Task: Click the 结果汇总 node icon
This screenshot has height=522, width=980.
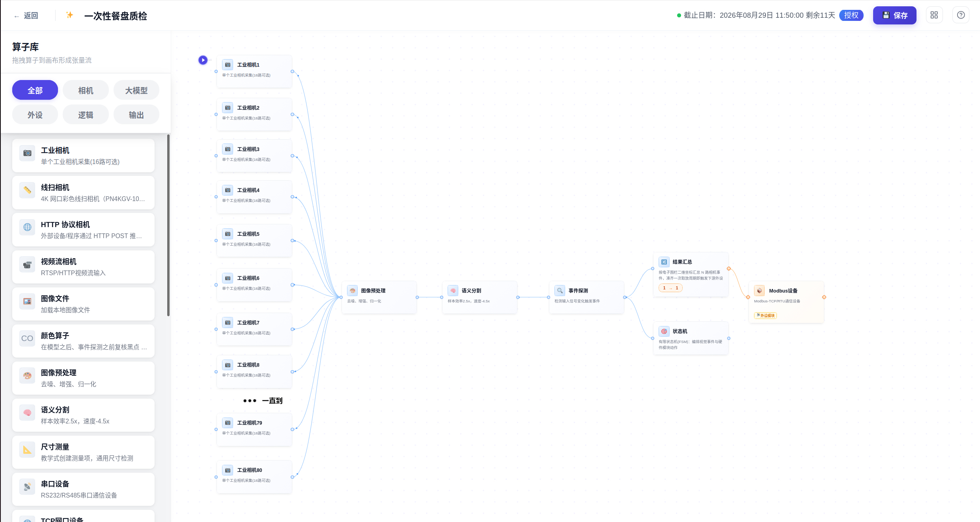Action: [664, 262]
